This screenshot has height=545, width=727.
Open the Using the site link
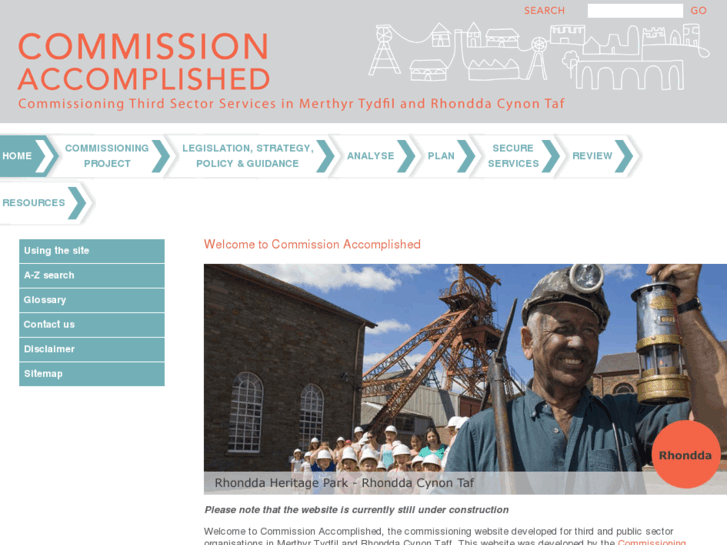92,251
